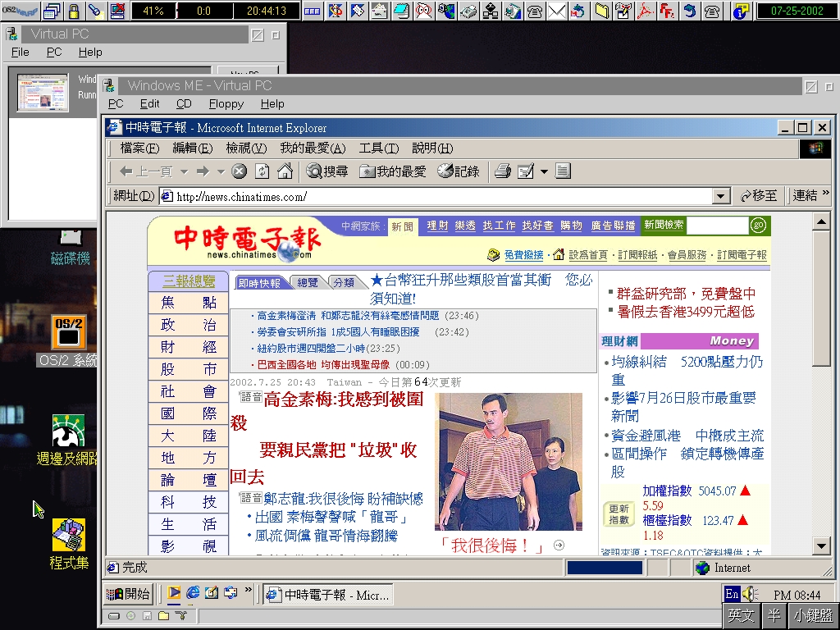Click the CD status icon in Virtual PC
Screen dimensions: 840x630
pos(130,616)
